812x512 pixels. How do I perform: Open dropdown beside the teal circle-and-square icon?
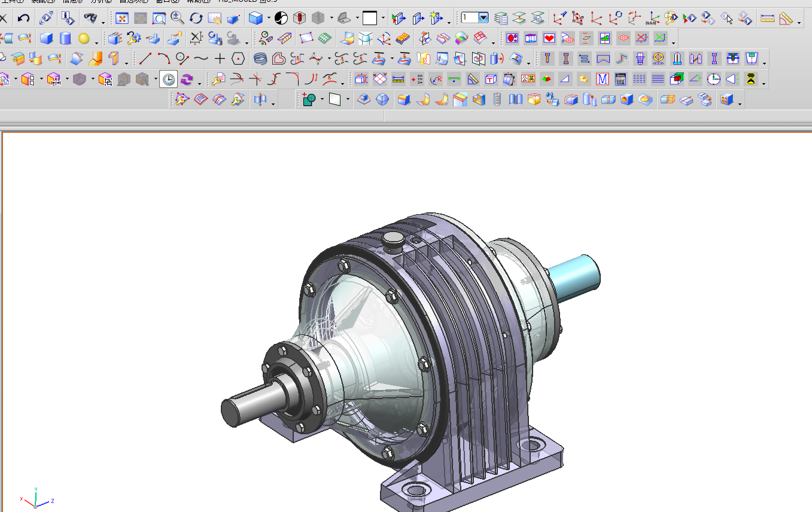click(x=322, y=100)
